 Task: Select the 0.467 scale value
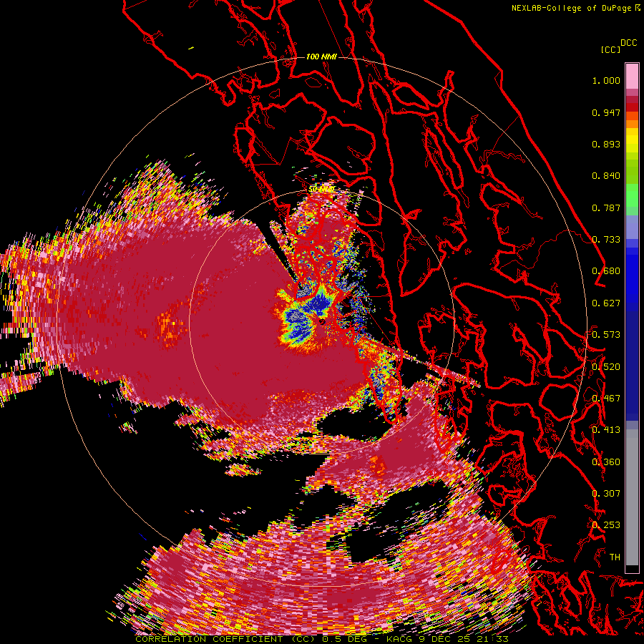click(x=606, y=399)
